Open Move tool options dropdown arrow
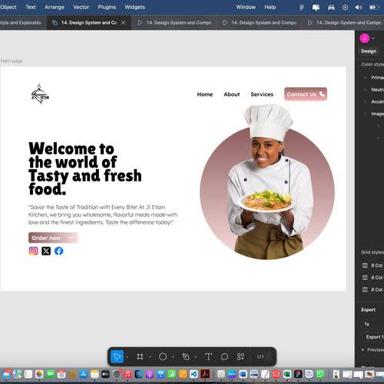384x384 pixels. [x=127, y=357]
